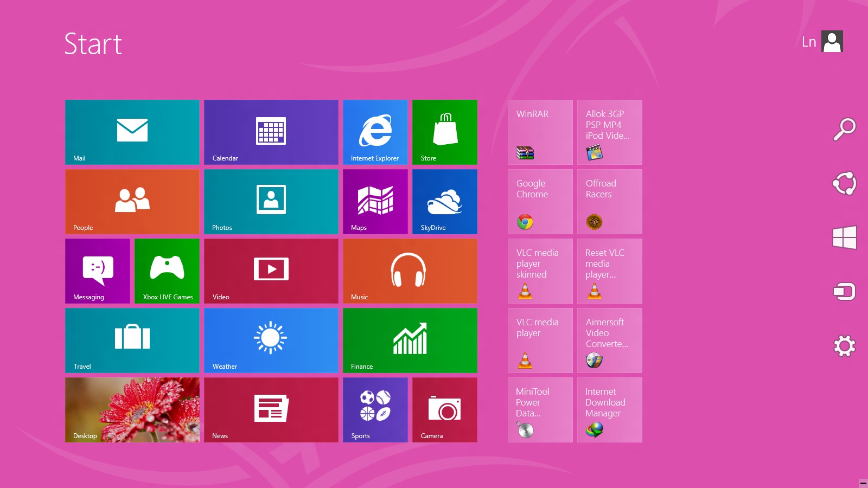
Task: Open the Maps tile
Action: pyautogui.click(x=375, y=202)
